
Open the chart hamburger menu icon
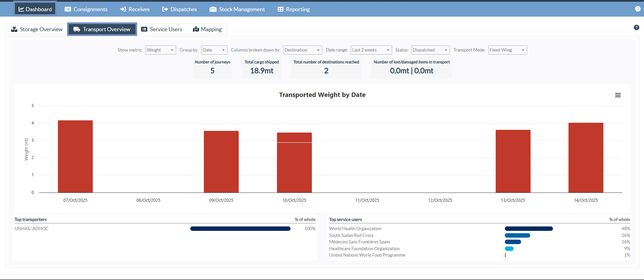(x=618, y=95)
